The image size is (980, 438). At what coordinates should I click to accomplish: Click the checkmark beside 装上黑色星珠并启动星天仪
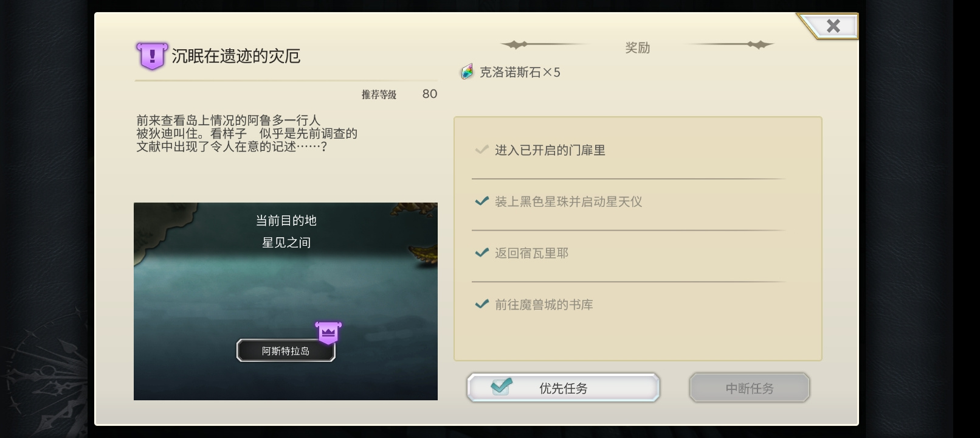[482, 201]
